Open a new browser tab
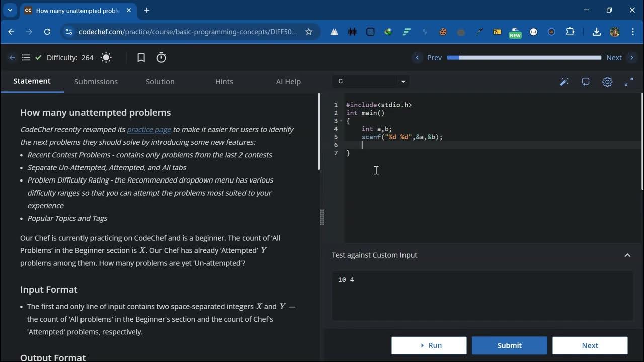 pyautogui.click(x=147, y=10)
